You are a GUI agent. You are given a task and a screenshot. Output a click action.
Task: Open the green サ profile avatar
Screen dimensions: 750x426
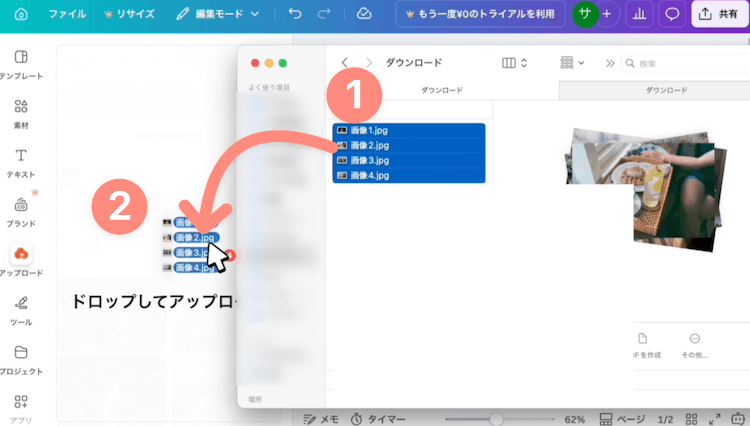coord(585,14)
